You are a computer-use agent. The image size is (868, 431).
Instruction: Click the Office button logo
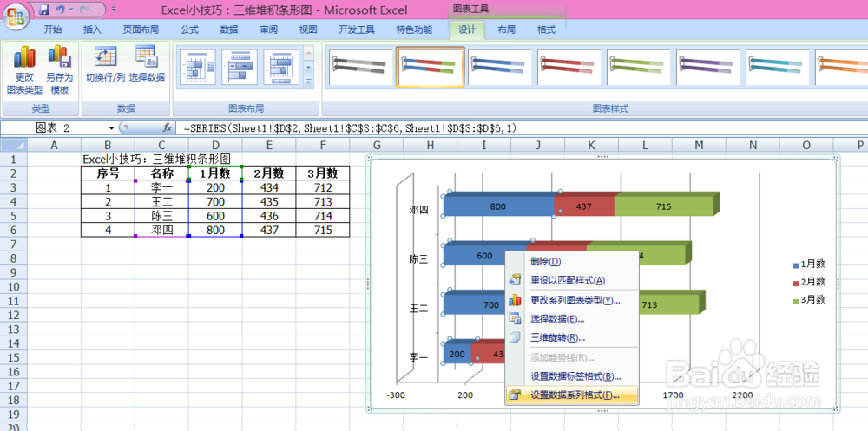click(15, 16)
